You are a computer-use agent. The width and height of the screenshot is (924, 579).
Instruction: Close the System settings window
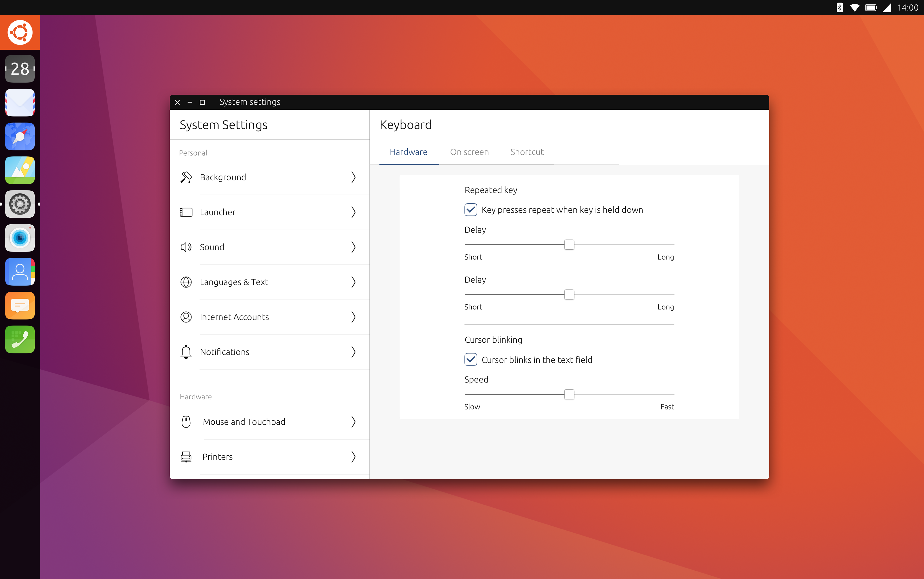(177, 102)
